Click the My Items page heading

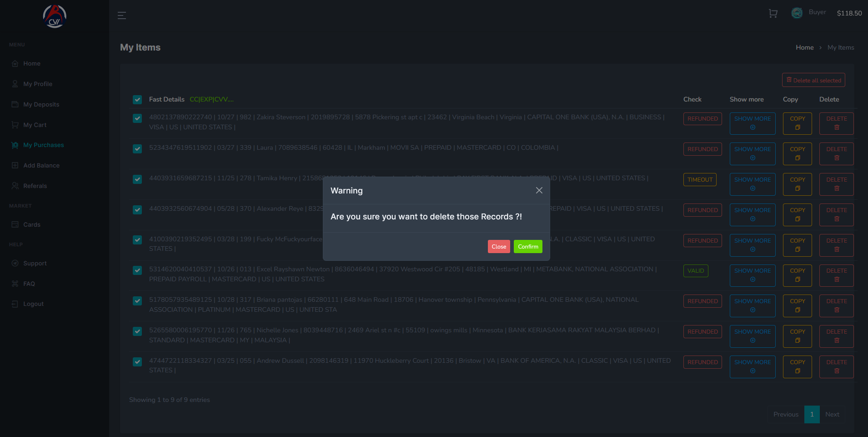[140, 47]
